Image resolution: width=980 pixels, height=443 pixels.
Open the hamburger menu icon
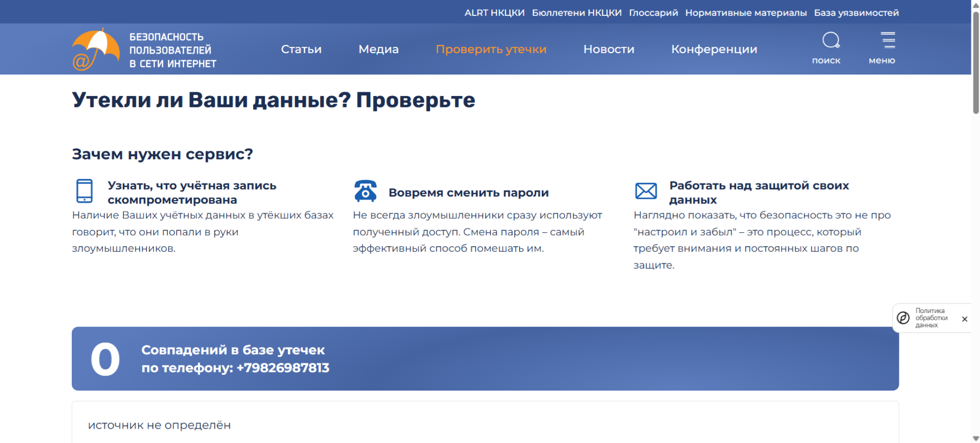(888, 41)
